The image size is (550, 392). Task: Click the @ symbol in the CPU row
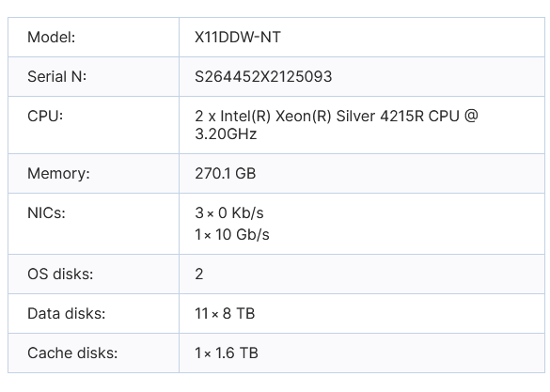[471, 116]
